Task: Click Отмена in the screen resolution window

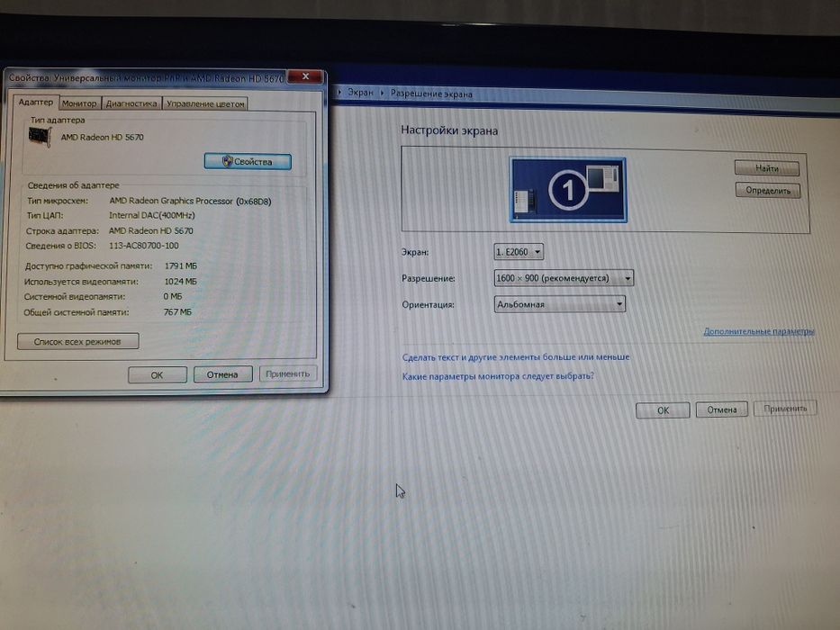Action: (721, 409)
